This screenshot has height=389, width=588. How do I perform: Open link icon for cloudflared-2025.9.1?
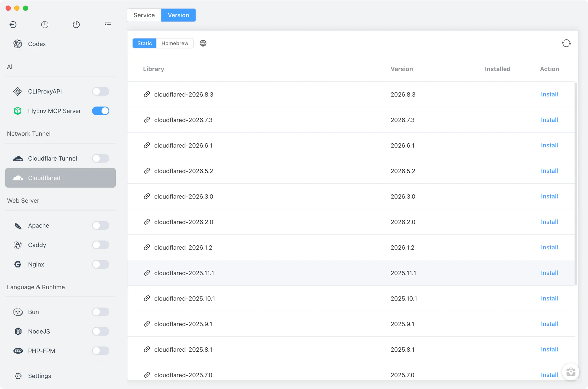(x=147, y=324)
